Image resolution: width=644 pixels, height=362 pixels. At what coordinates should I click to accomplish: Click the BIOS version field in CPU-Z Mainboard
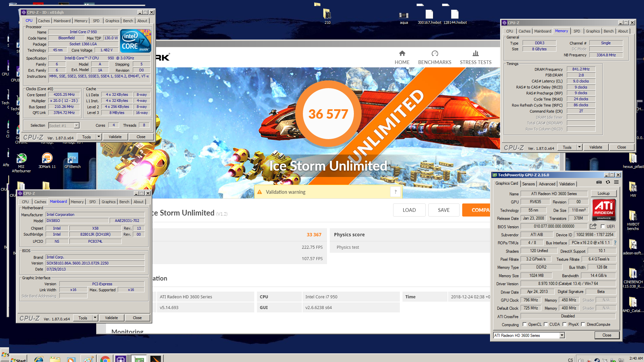click(95, 263)
